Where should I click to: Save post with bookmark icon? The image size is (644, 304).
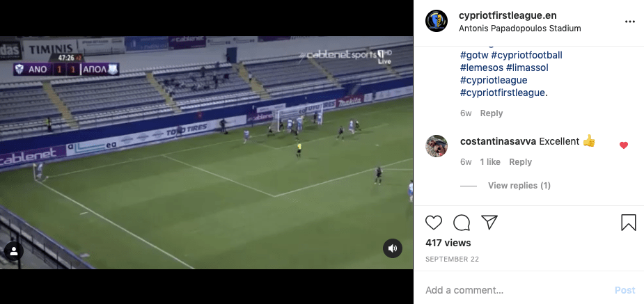(x=629, y=223)
